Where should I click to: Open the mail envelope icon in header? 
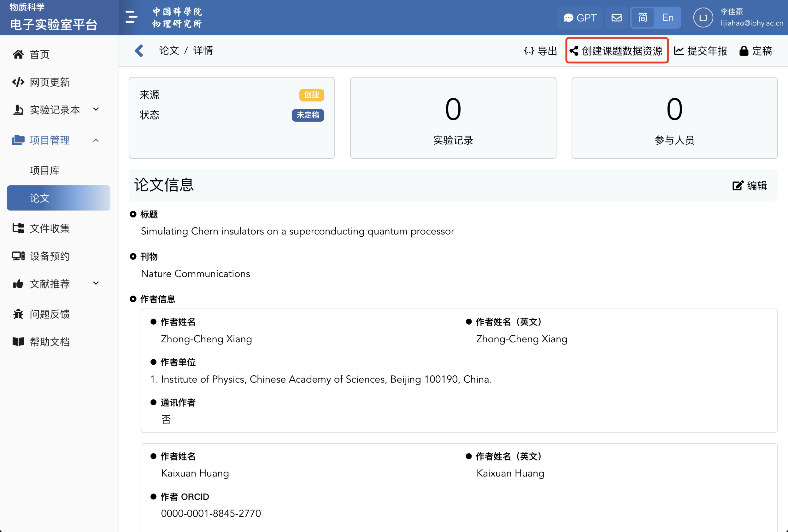tap(616, 18)
